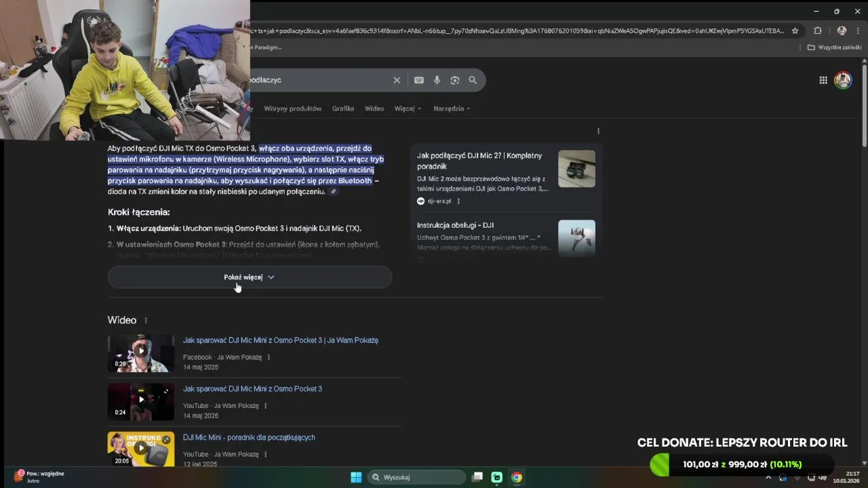Open the green app on the taskbar
Image resolution: width=868 pixels, height=488 pixels.
coord(497,477)
